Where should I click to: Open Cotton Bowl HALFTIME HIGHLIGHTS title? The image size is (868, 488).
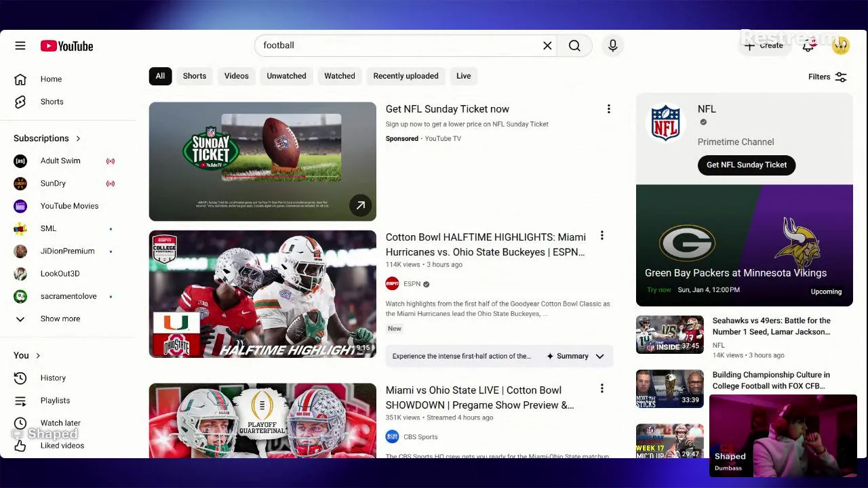tap(486, 245)
